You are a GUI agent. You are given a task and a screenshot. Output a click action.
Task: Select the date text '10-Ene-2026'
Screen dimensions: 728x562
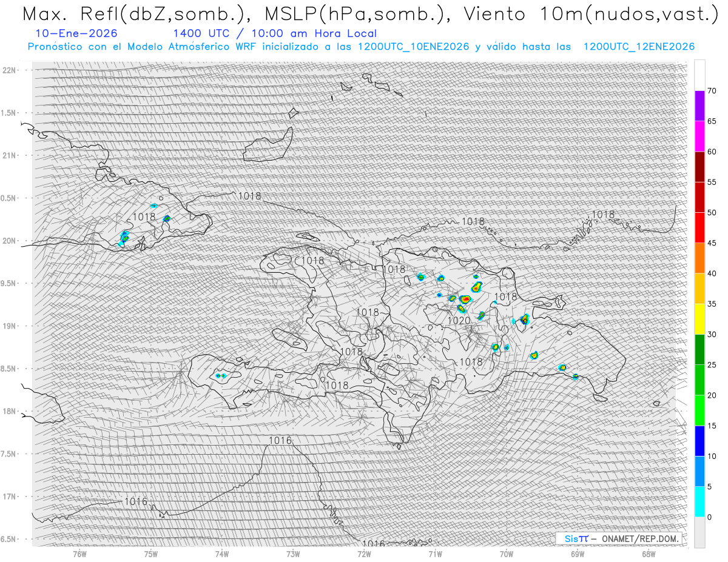76,33
